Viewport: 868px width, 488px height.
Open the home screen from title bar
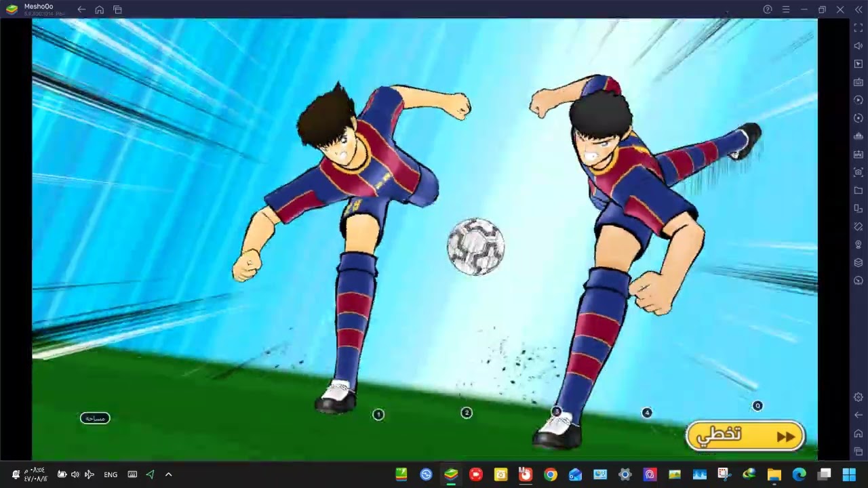click(x=100, y=9)
